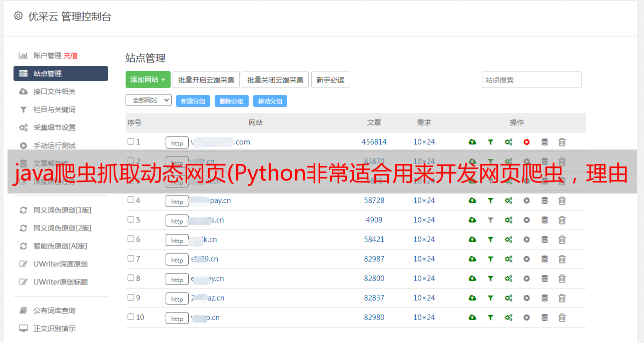This screenshot has height=343, width=644.
Task: Click the green filter funnel icon in row 7
Action: 490,259
